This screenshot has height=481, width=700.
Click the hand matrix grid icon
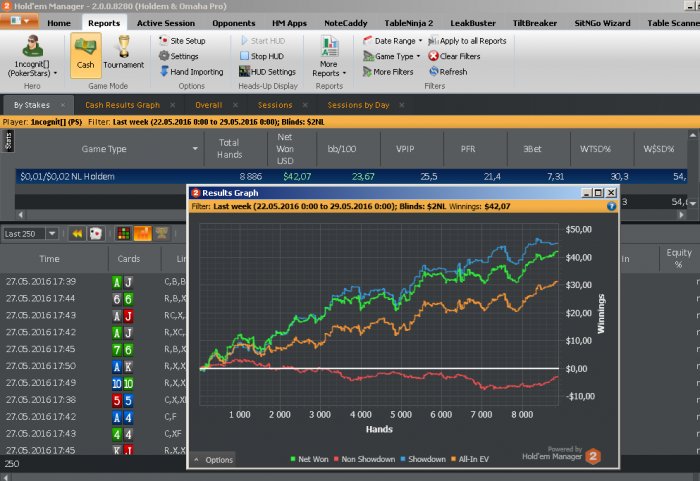tap(123, 233)
